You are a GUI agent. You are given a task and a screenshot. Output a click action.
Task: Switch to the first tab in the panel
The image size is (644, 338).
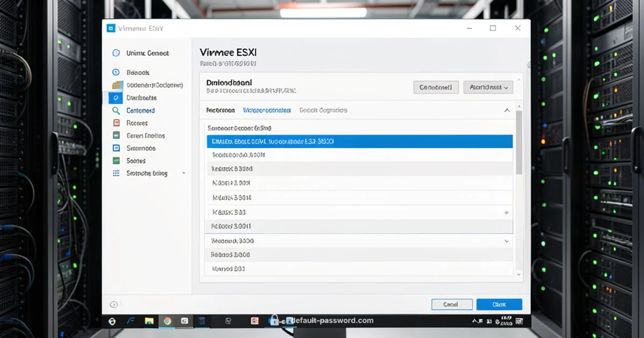(221, 110)
